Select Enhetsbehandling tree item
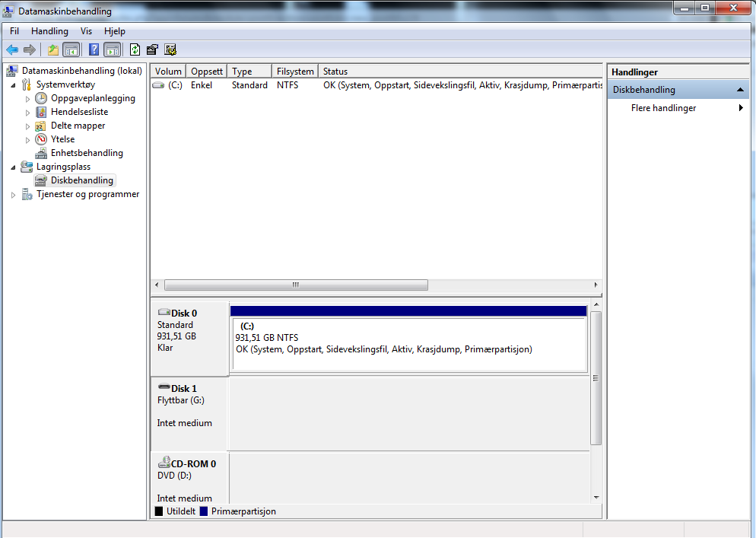The width and height of the screenshot is (756, 538). pyautogui.click(x=87, y=153)
